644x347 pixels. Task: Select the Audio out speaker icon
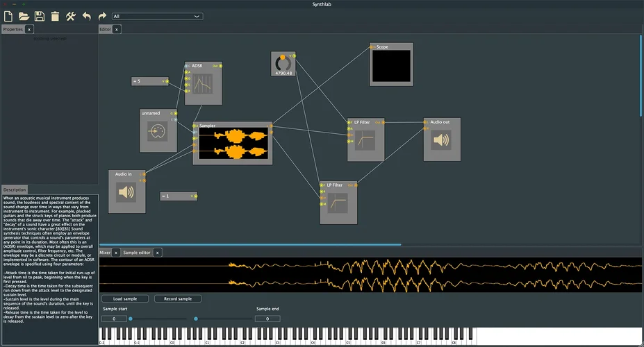point(442,140)
